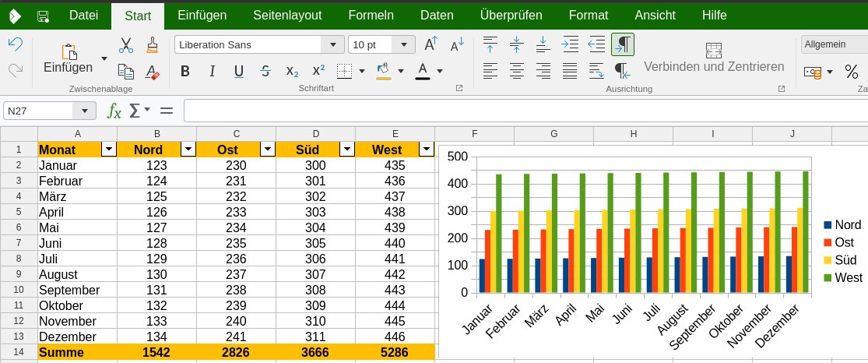Apply strikethrough formatting
868x363 pixels.
[x=265, y=72]
